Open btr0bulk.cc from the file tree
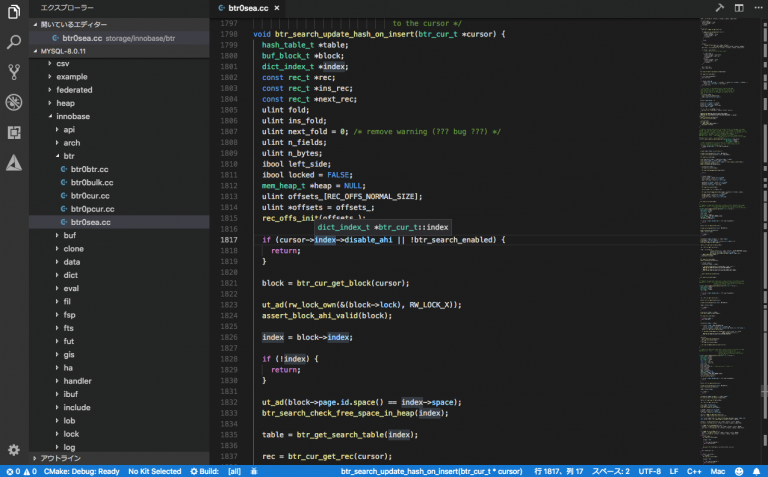Viewport: 768px width, 477px height. 92,183
